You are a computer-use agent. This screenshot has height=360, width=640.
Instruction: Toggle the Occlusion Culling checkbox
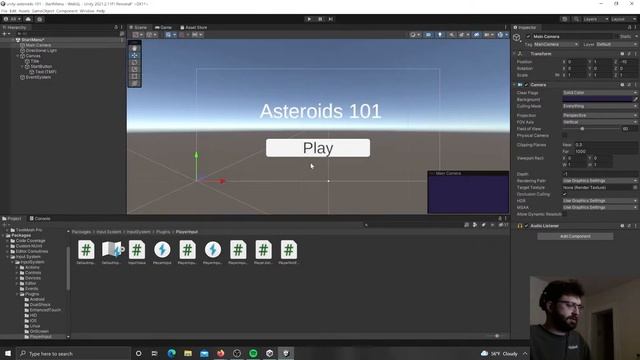click(564, 194)
